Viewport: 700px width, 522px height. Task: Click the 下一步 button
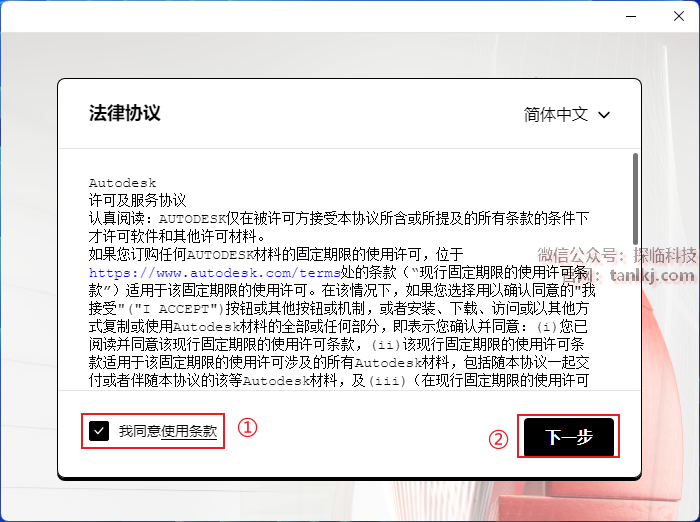click(x=569, y=436)
